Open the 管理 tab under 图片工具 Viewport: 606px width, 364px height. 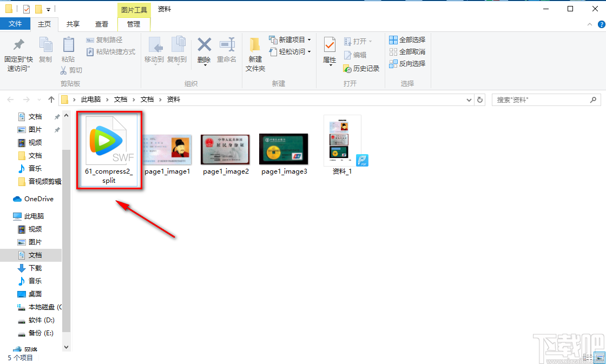coord(133,24)
